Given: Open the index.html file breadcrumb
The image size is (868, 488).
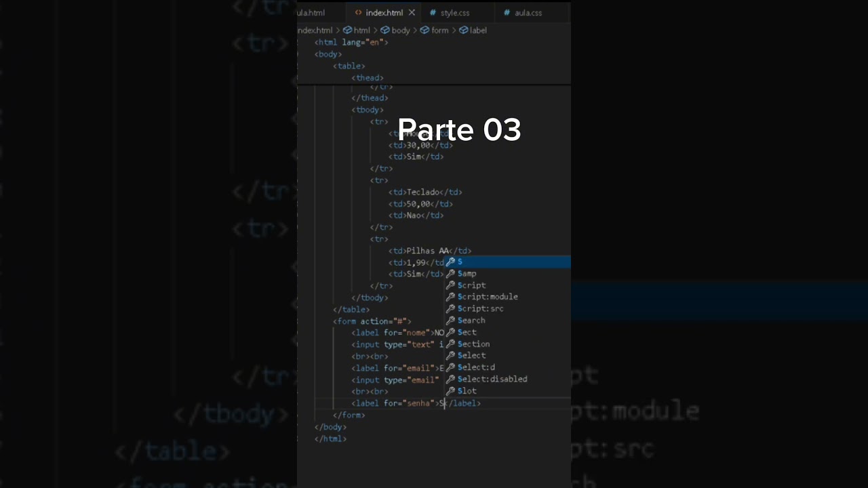Looking at the screenshot, I should tap(316, 30).
